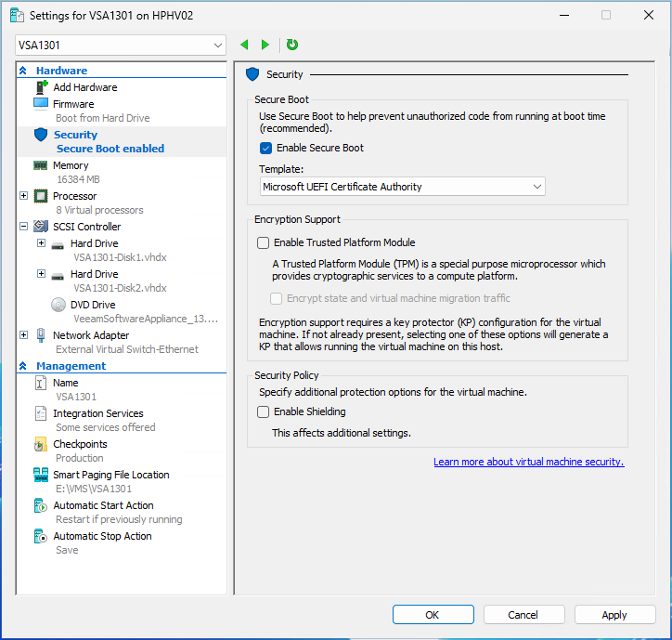
Task: Enable the Trusted Platform Module checkbox
Action: [x=264, y=242]
